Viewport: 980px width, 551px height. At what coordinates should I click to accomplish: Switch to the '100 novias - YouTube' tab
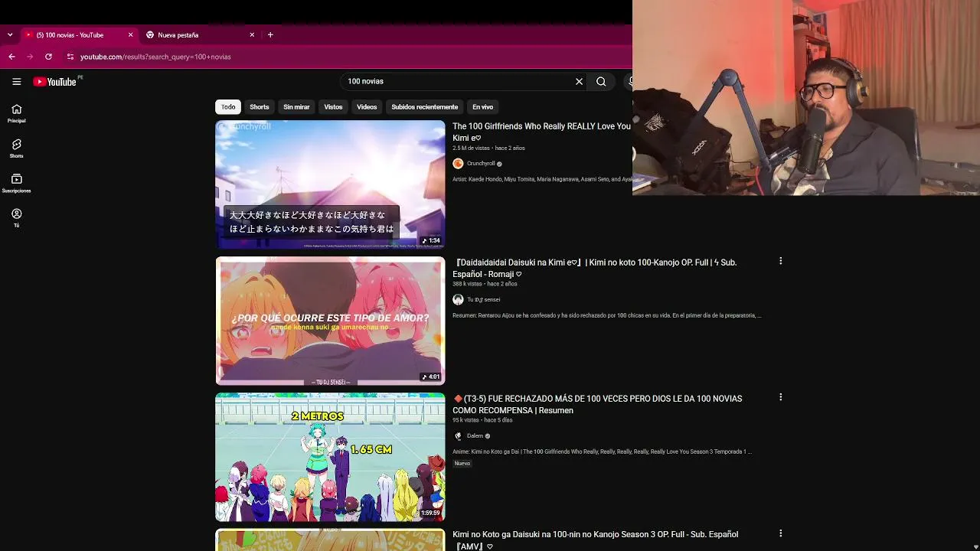78,34
